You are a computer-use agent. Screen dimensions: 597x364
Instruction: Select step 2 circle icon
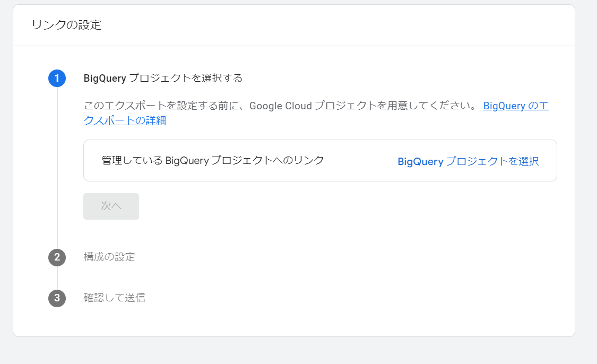click(x=57, y=257)
